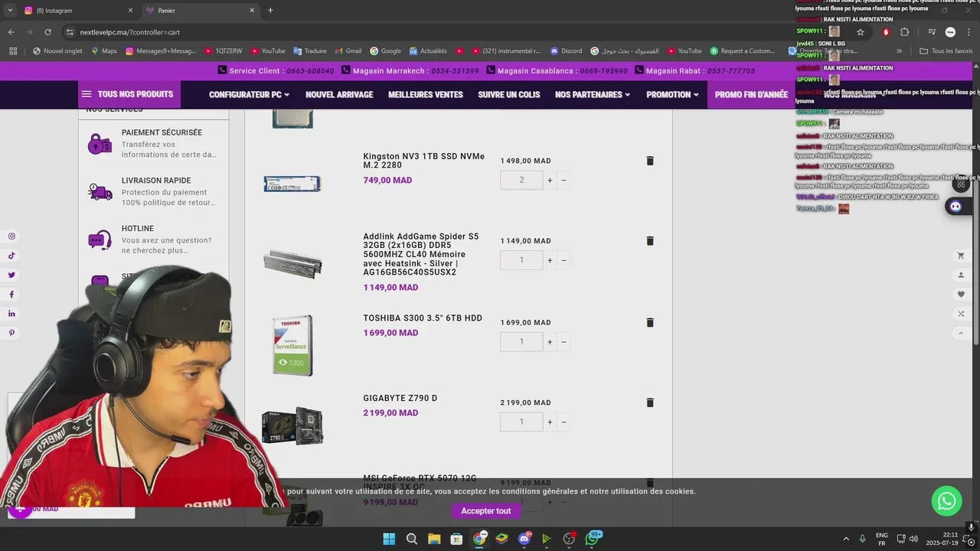
Task: View Kingston SSD product thumbnail
Action: (292, 184)
